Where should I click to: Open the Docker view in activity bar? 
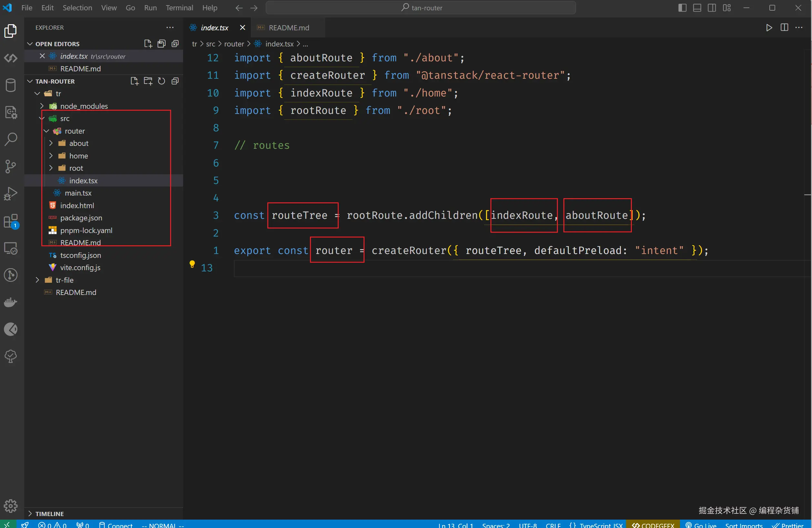click(11, 302)
